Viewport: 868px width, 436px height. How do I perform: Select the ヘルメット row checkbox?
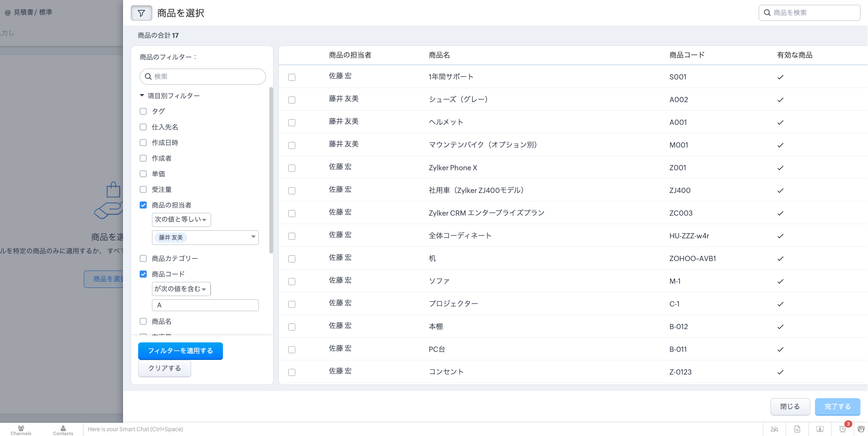292,122
